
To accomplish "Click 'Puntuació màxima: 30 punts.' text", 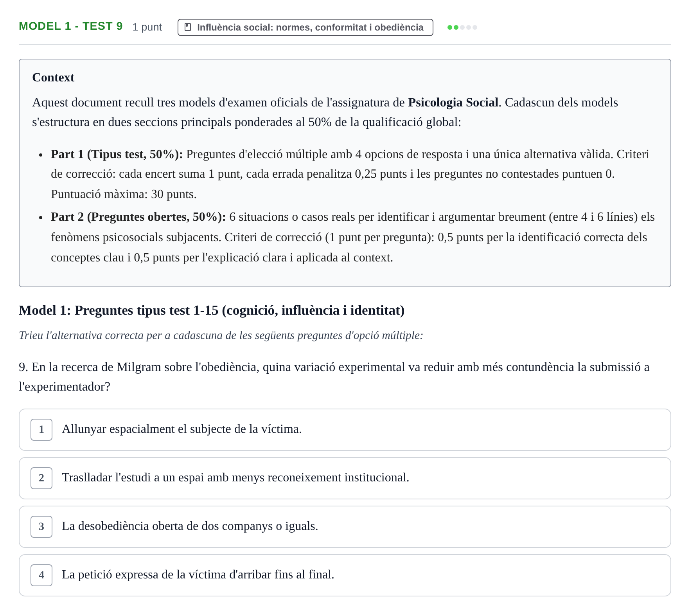I will [x=124, y=194].
